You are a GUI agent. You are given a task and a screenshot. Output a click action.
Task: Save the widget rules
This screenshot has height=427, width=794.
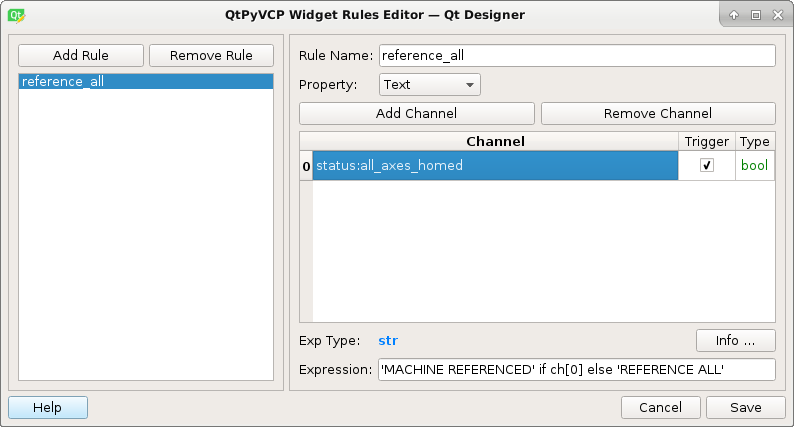[x=745, y=407]
